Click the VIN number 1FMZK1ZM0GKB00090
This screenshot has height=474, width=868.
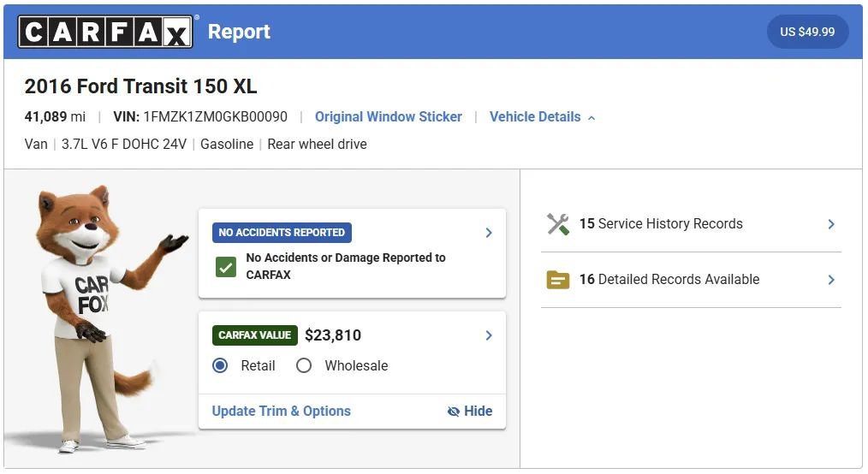coord(216,116)
